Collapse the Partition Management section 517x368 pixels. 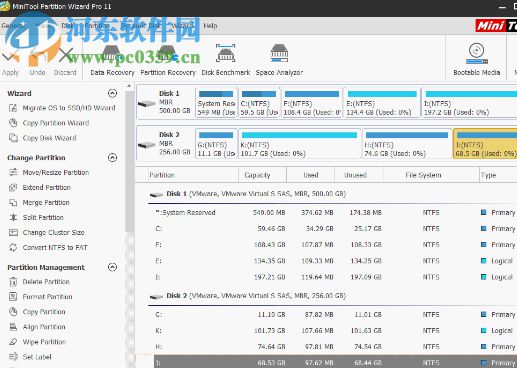[x=113, y=267]
